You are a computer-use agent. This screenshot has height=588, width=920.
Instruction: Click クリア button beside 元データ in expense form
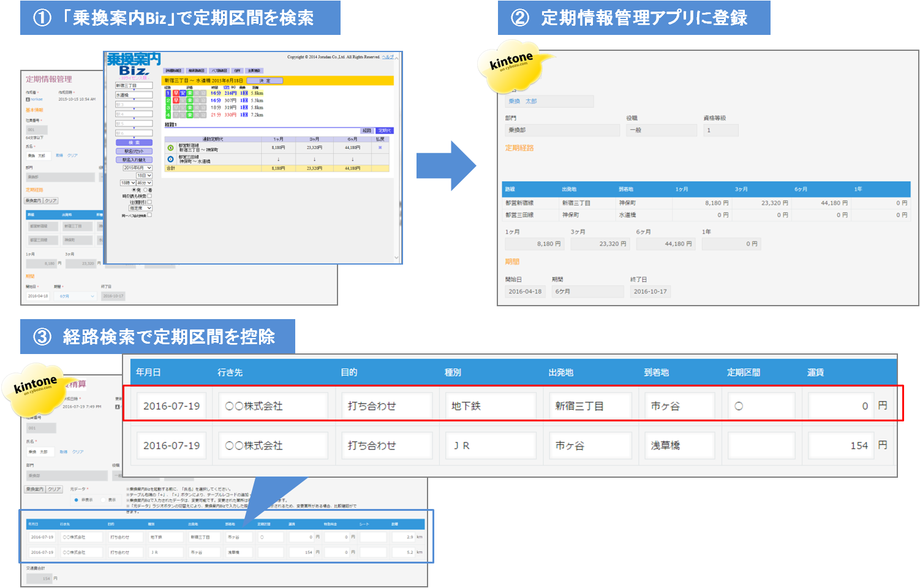55,489
